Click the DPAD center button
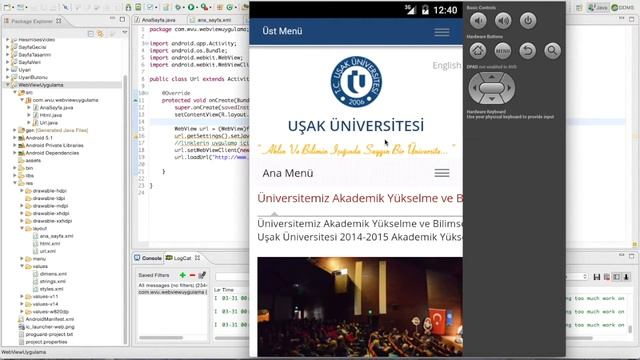 pyautogui.click(x=492, y=88)
